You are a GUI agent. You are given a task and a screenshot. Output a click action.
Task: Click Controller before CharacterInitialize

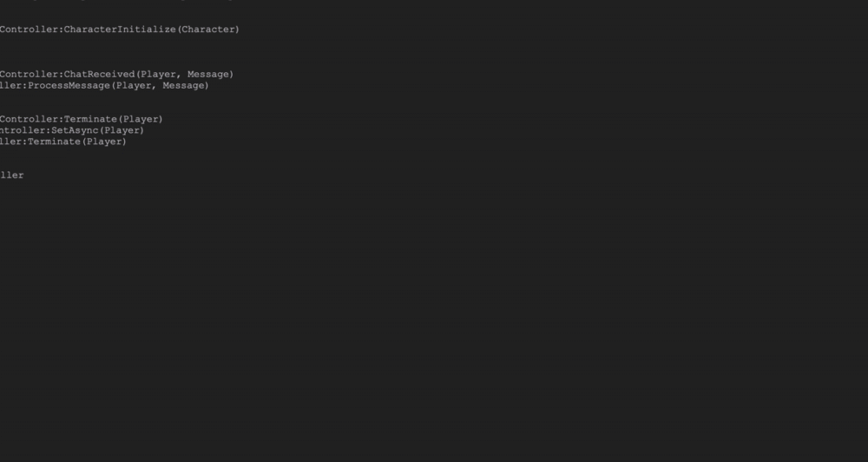tap(30, 30)
